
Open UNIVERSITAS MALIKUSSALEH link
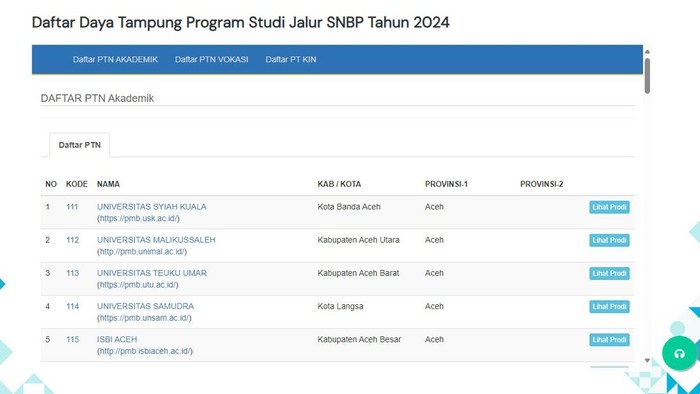click(156, 240)
